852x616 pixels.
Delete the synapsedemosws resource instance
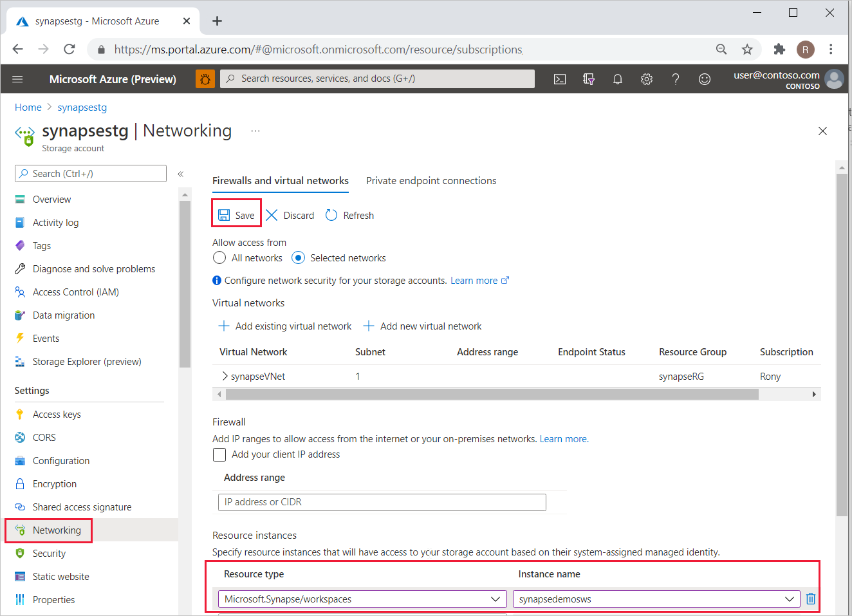click(810, 599)
